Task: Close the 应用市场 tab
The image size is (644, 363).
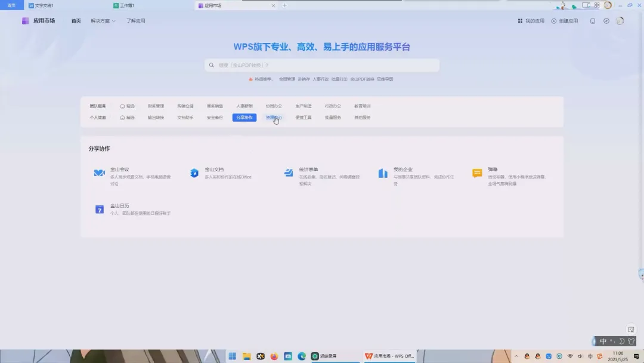Action: point(273,5)
